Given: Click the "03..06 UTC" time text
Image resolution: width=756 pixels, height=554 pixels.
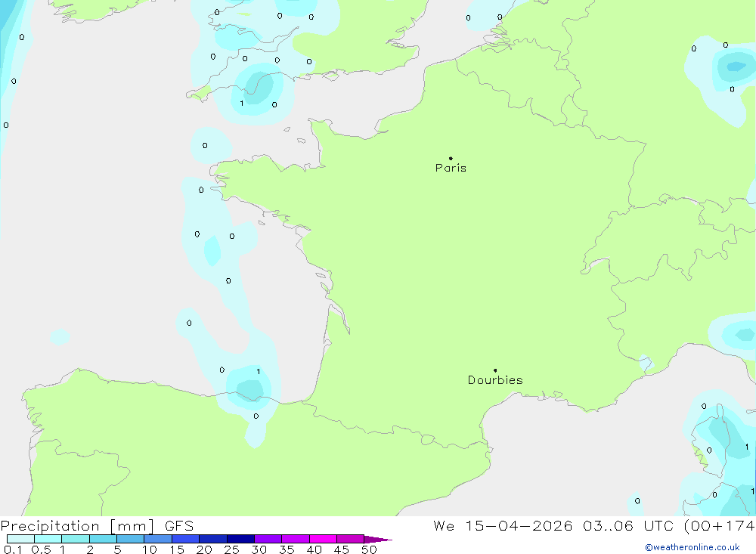Looking at the screenshot, I should coord(627,526).
